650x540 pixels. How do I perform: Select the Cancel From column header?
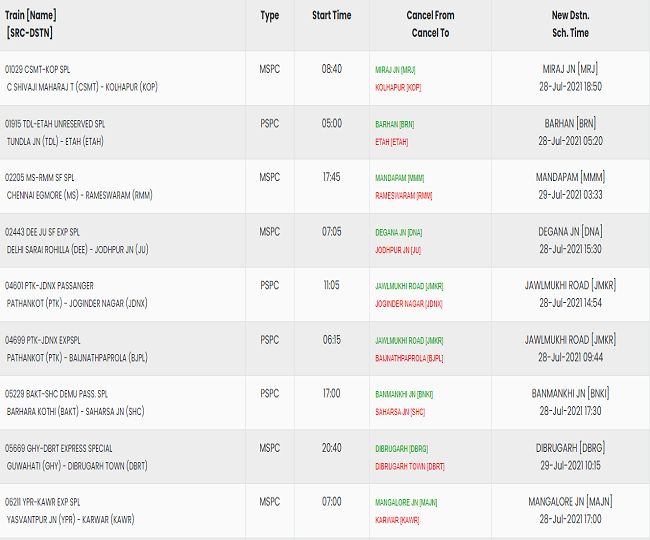(430, 16)
